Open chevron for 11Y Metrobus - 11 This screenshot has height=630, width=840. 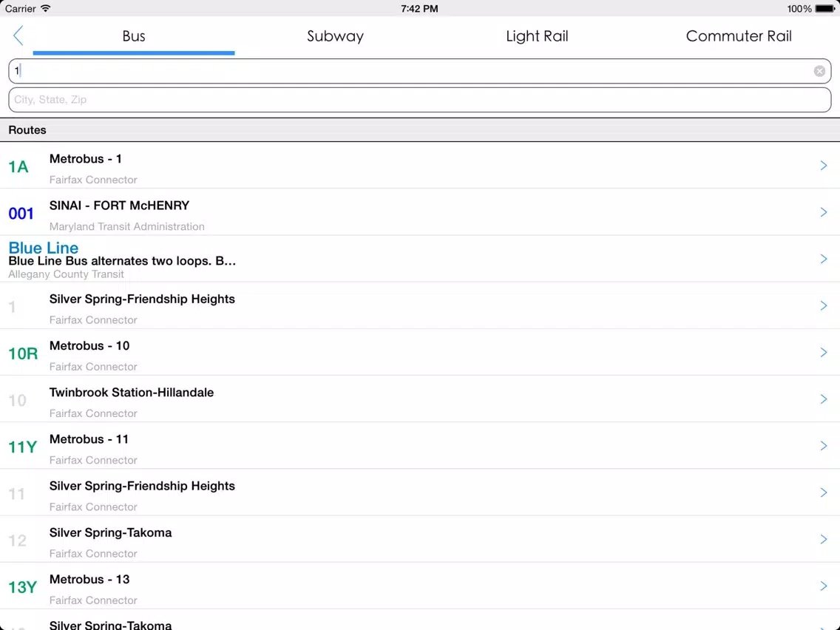point(824,446)
